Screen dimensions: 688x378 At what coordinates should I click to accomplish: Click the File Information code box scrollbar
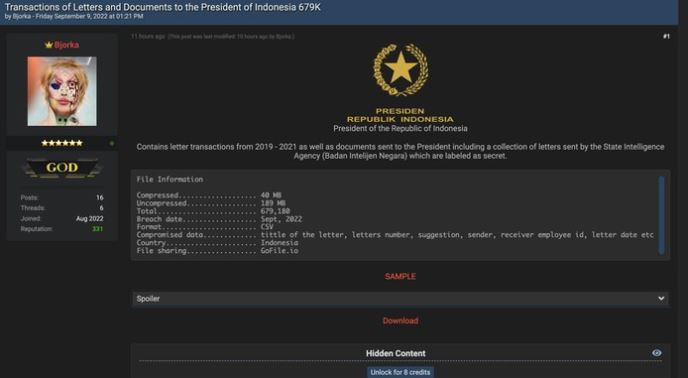coord(661,215)
